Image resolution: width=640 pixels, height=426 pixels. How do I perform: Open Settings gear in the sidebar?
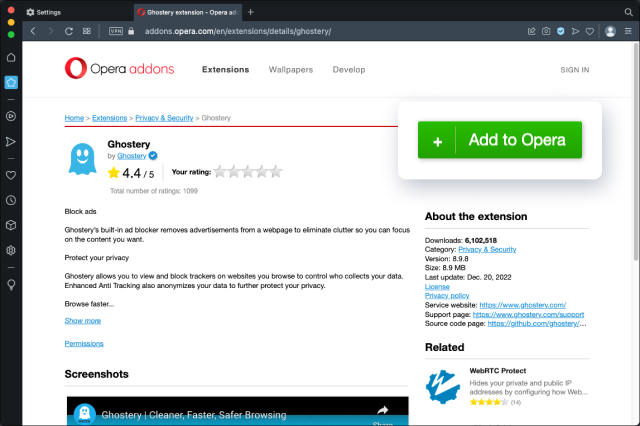tap(11, 251)
